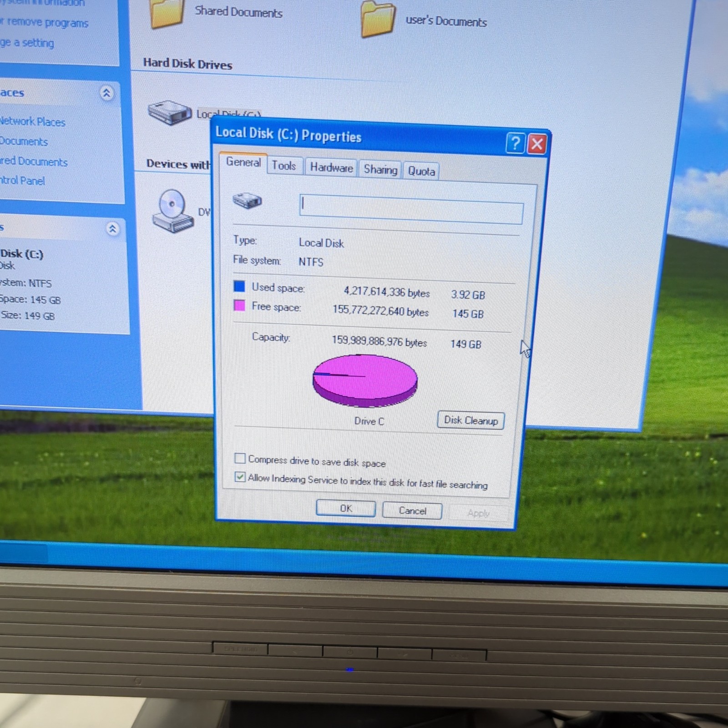Image resolution: width=728 pixels, height=728 pixels.
Task: Open the Control Panel sidebar link
Action: tap(22, 181)
